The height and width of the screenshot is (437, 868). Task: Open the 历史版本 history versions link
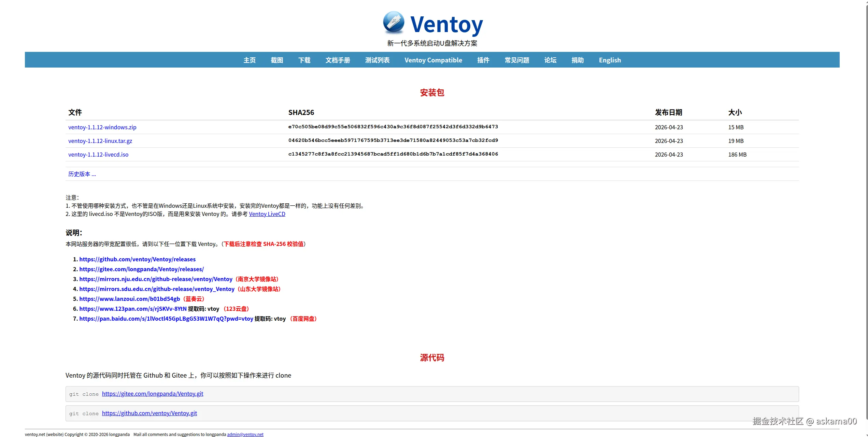[x=82, y=174]
